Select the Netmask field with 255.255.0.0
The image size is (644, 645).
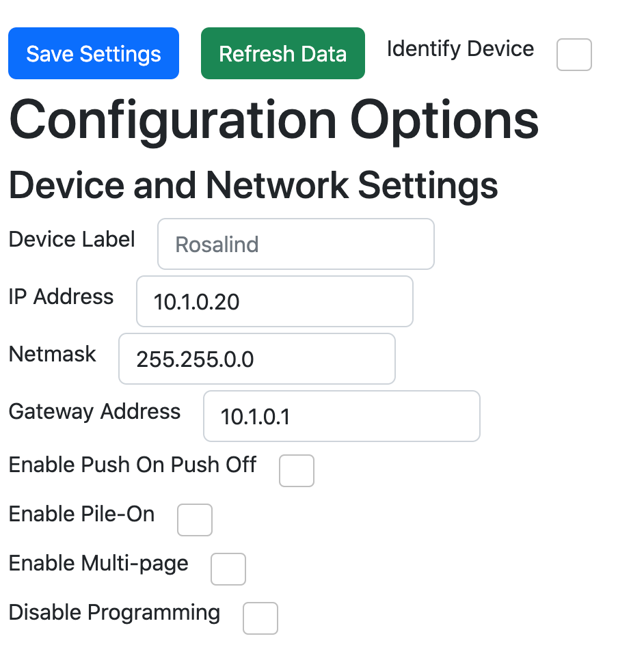pos(256,359)
